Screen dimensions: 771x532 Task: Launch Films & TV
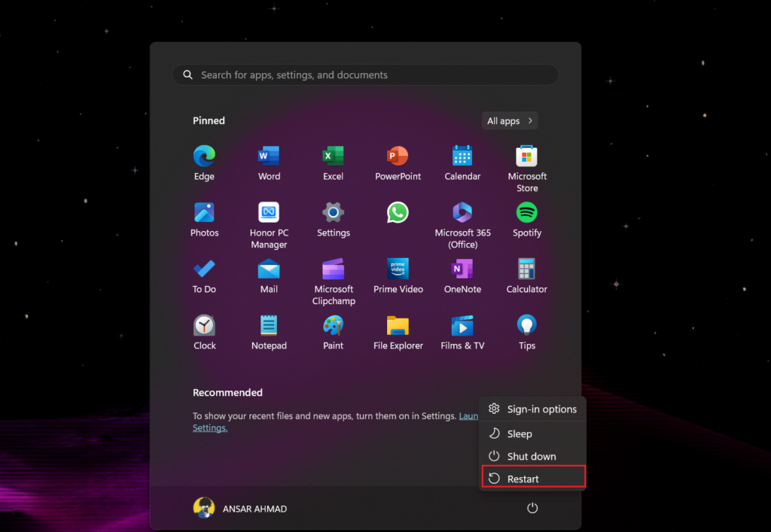tap(462, 326)
